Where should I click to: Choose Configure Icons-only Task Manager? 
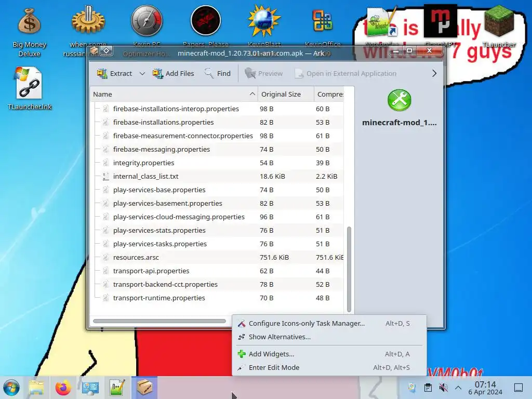329,323
